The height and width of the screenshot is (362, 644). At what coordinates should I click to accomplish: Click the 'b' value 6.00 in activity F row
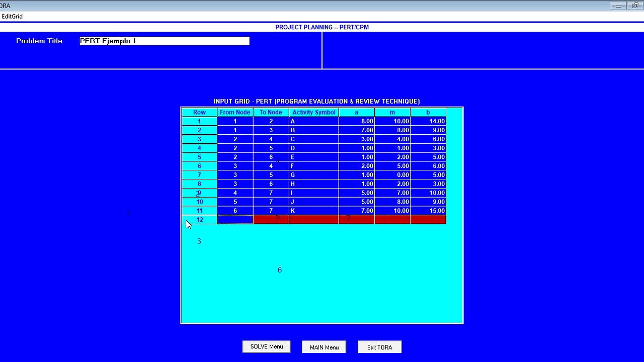click(x=428, y=166)
